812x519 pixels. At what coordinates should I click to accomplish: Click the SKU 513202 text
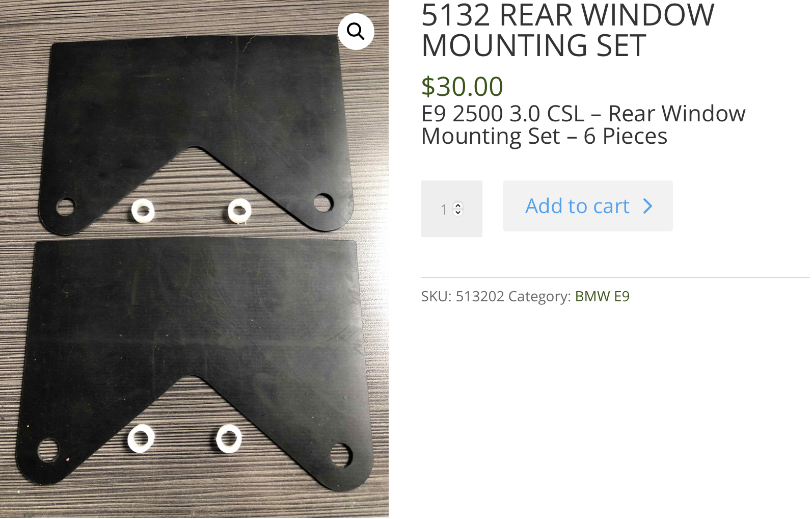coord(463,296)
